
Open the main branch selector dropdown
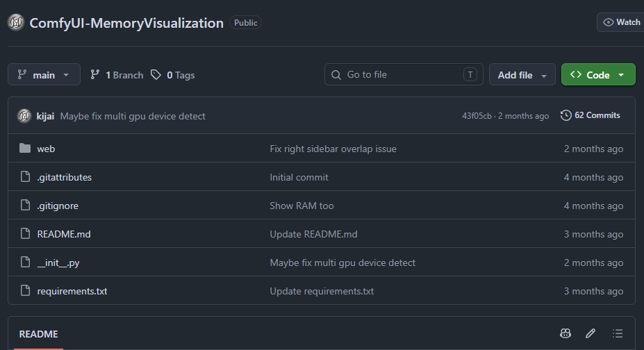(x=44, y=75)
